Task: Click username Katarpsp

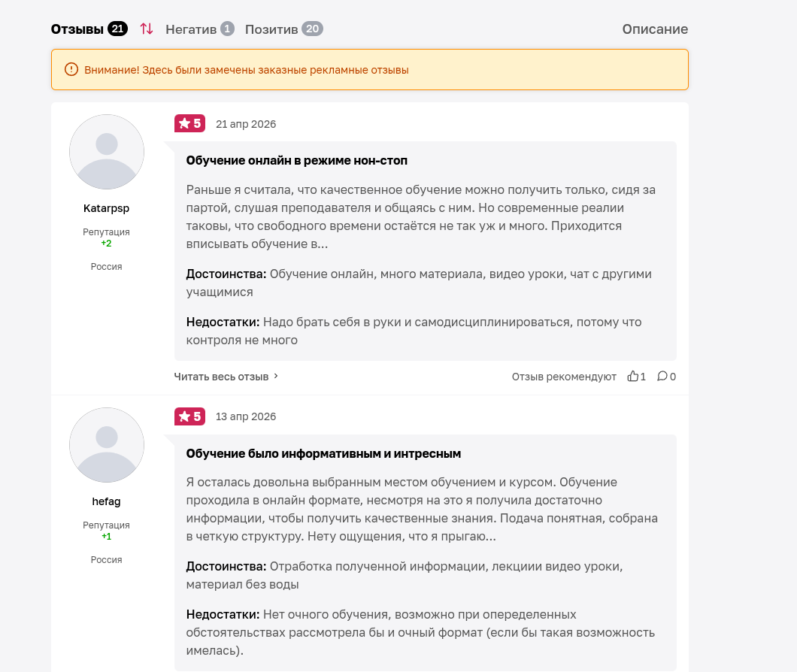Action: click(106, 208)
